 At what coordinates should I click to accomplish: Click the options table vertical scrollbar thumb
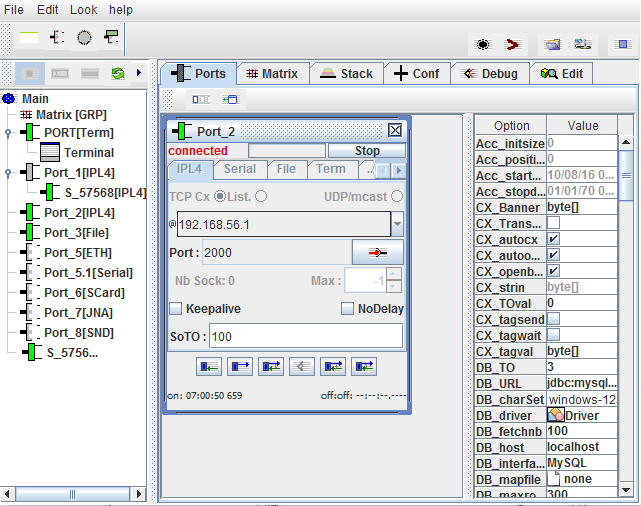click(x=626, y=175)
